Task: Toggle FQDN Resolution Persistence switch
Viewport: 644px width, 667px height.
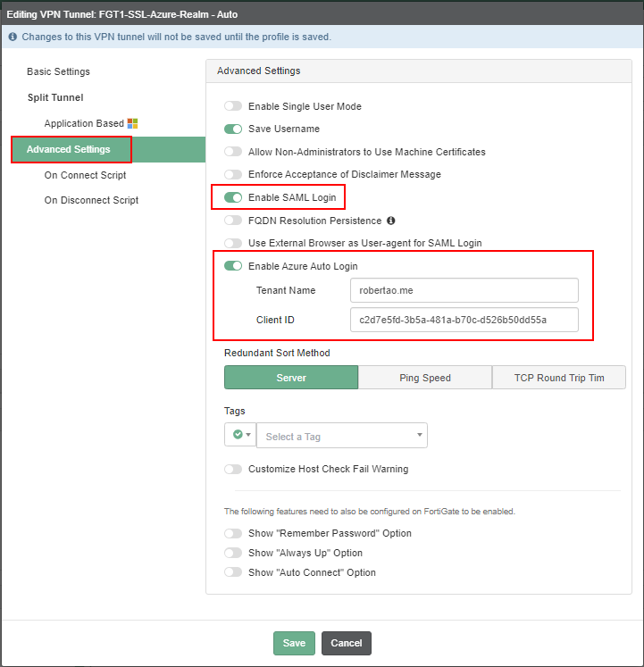Action: click(x=233, y=221)
